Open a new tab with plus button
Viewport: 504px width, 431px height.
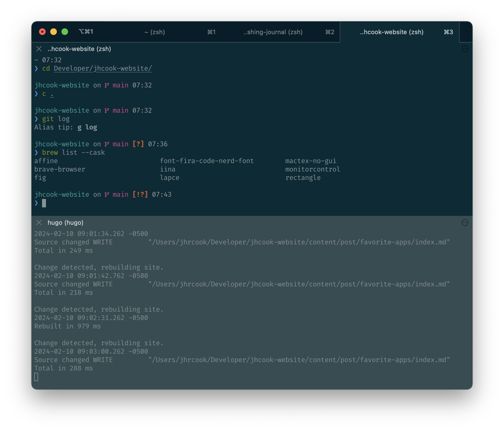466,32
